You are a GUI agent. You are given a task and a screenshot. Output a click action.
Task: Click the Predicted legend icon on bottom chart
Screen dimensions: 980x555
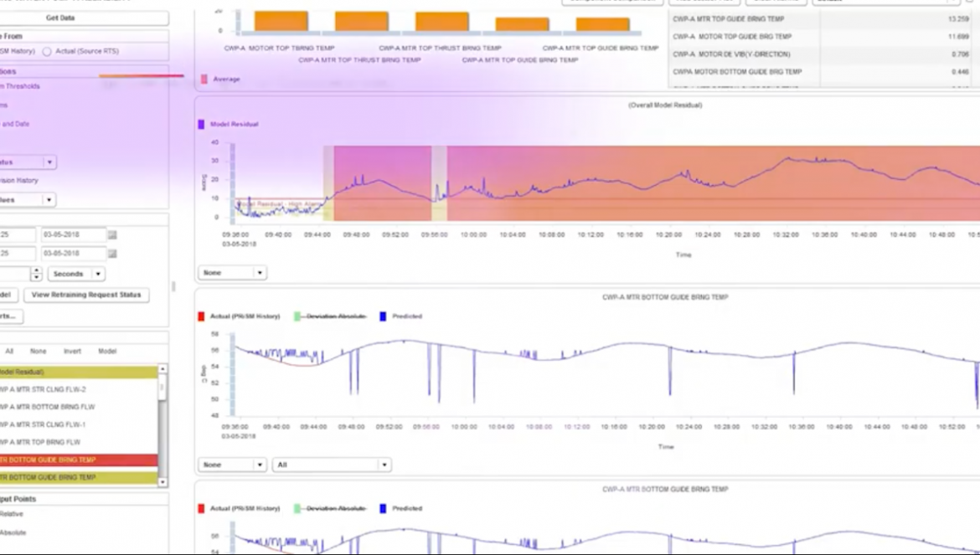[x=382, y=508]
